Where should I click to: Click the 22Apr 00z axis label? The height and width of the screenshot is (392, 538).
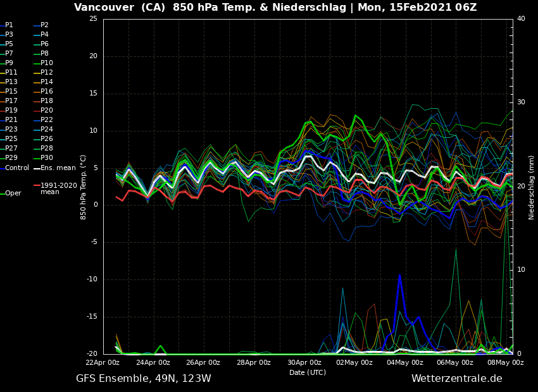pos(103,363)
